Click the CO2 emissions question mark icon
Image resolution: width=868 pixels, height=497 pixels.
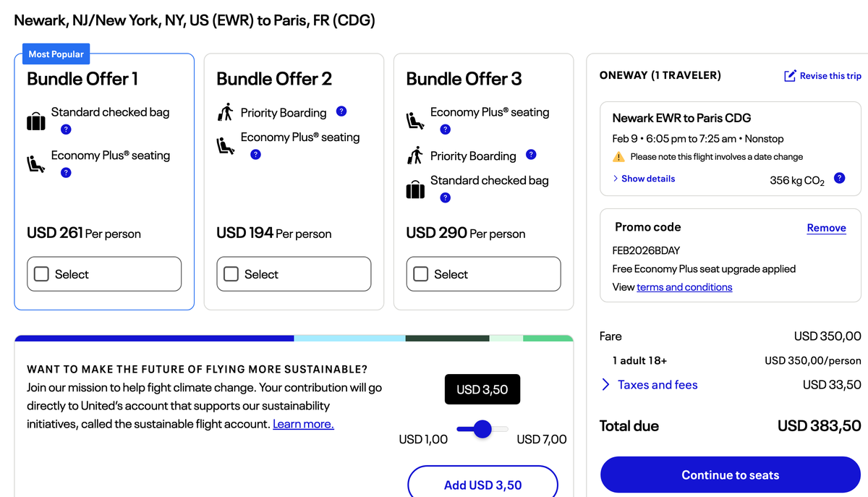[840, 177]
